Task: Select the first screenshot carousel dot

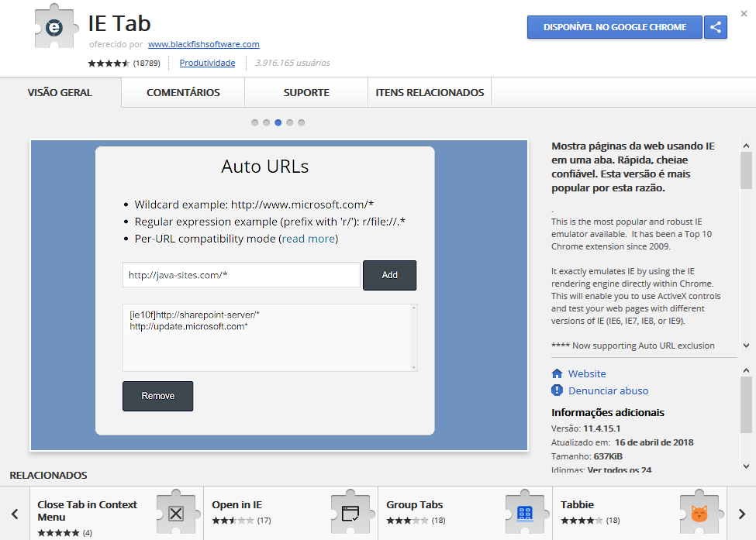Action: (x=254, y=123)
